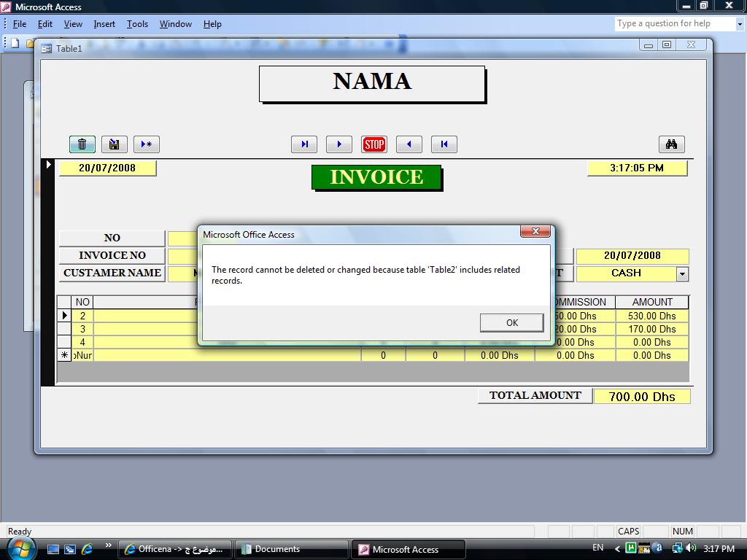Click the NO cell with value 4
Viewport: 747px width, 560px height.
(x=82, y=342)
